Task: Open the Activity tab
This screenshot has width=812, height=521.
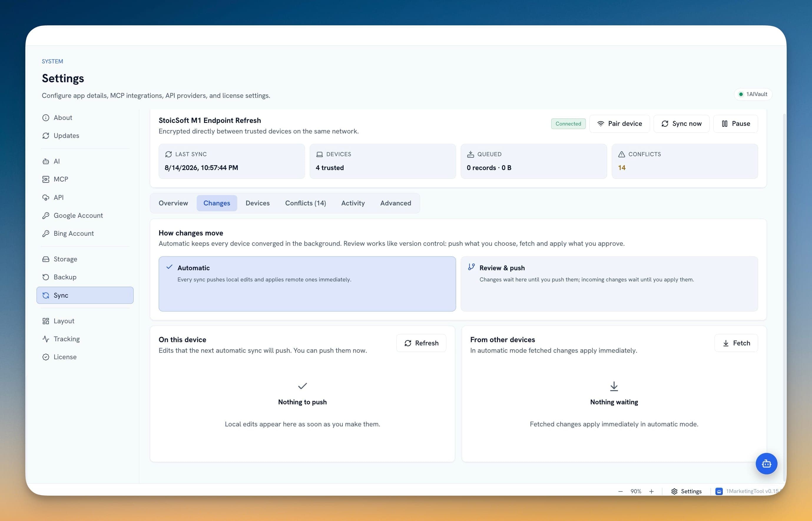Action: [x=353, y=203]
